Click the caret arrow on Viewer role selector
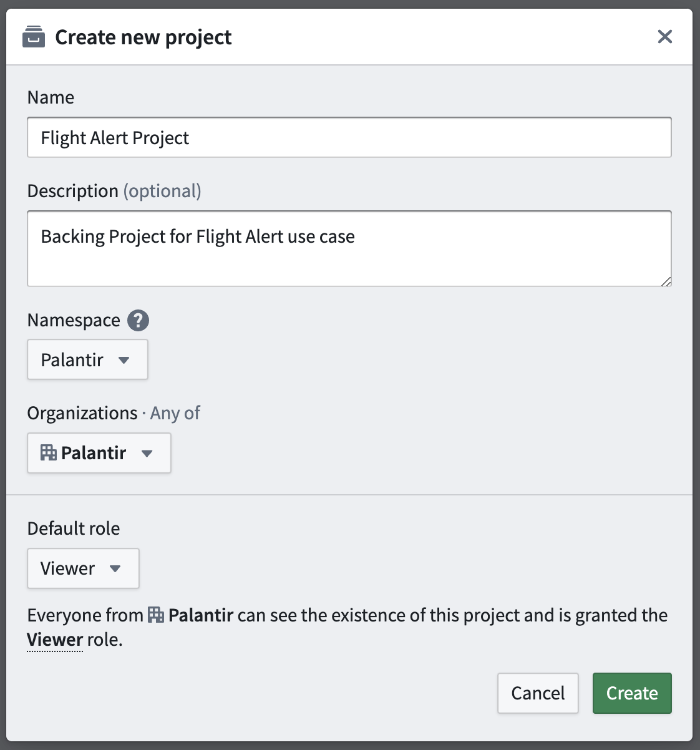Screen dimensions: 700x750 click(x=115, y=568)
